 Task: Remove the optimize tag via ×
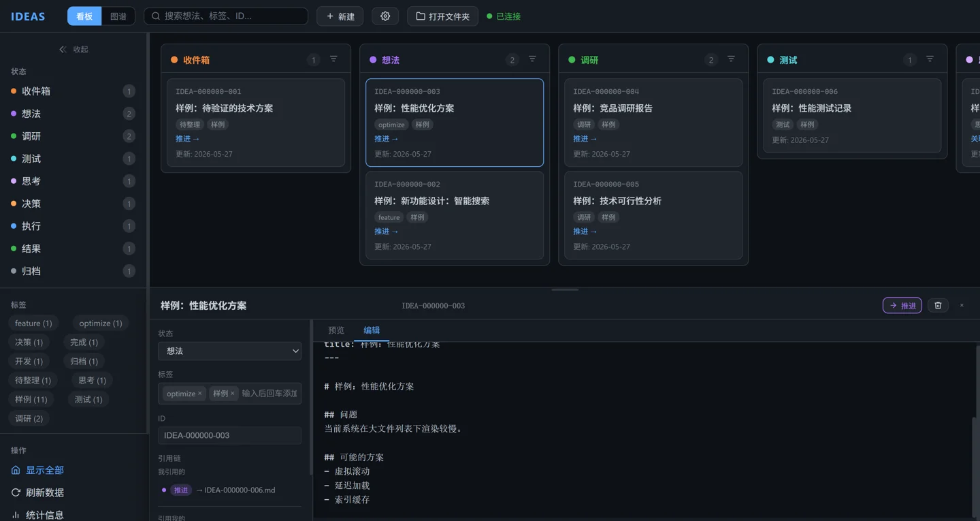click(x=199, y=394)
